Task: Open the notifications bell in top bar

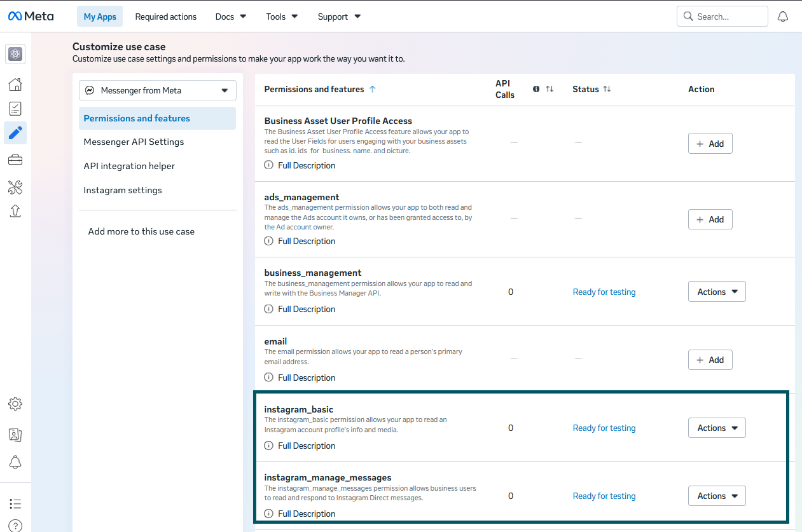Action: click(x=783, y=17)
